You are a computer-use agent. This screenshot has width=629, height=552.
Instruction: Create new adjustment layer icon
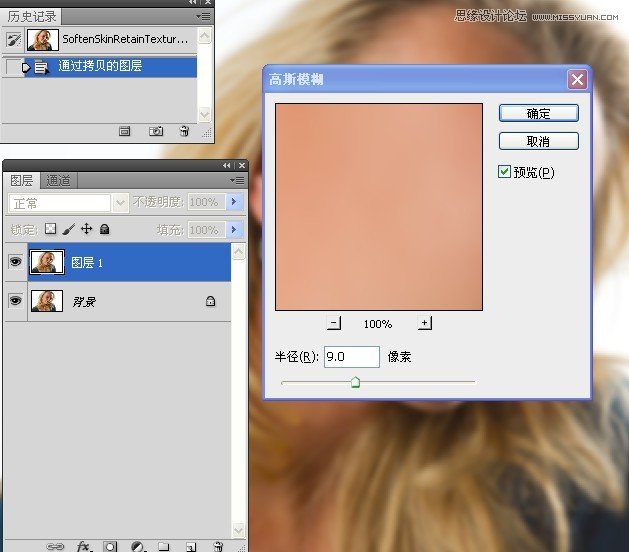coord(137,546)
